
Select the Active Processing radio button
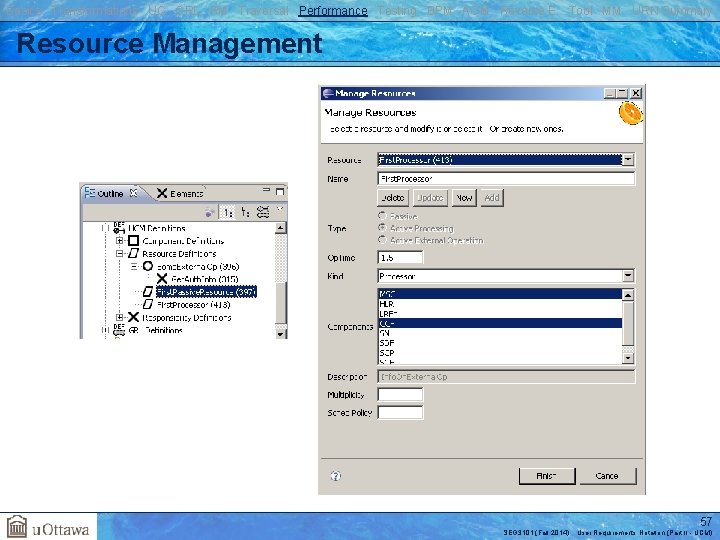(x=382, y=228)
